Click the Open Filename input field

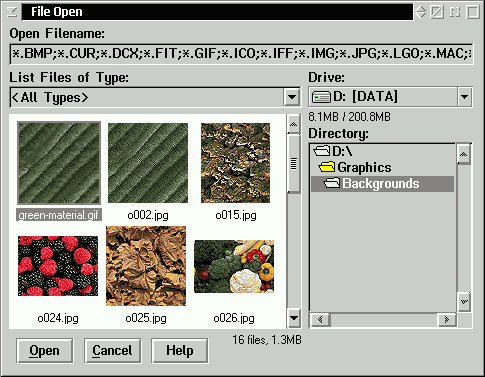[x=241, y=54]
